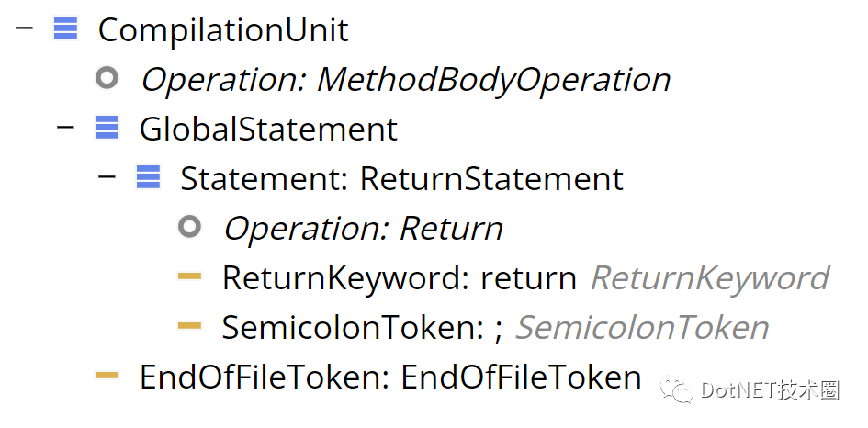The width and height of the screenshot is (868, 428).
Task: Select Operation: MethodBodyOperation entry
Action: click(406, 80)
